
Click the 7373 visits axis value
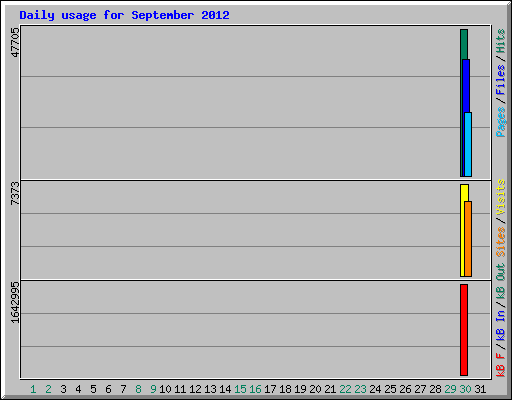[15, 193]
